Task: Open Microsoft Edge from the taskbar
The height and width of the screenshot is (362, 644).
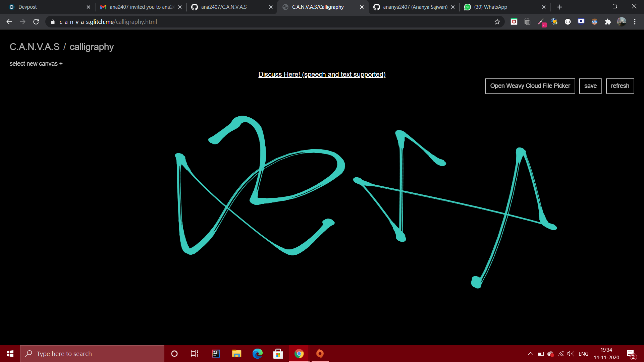Action: (257, 354)
